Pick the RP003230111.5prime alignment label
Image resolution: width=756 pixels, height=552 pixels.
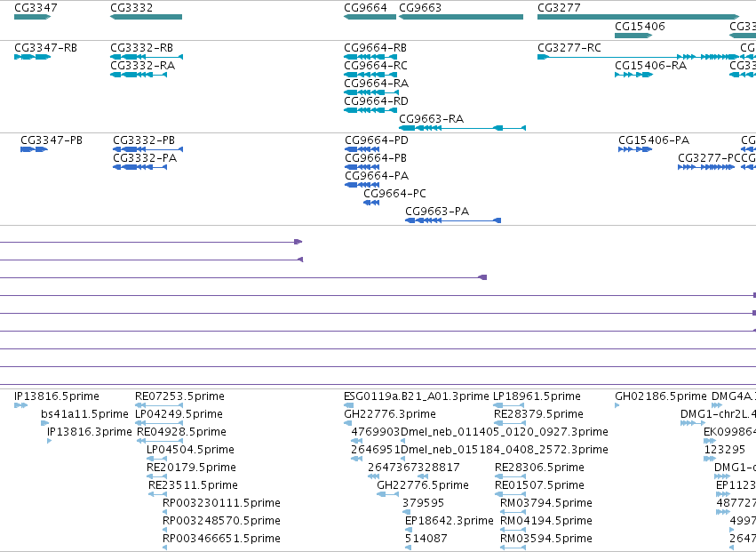(221, 503)
